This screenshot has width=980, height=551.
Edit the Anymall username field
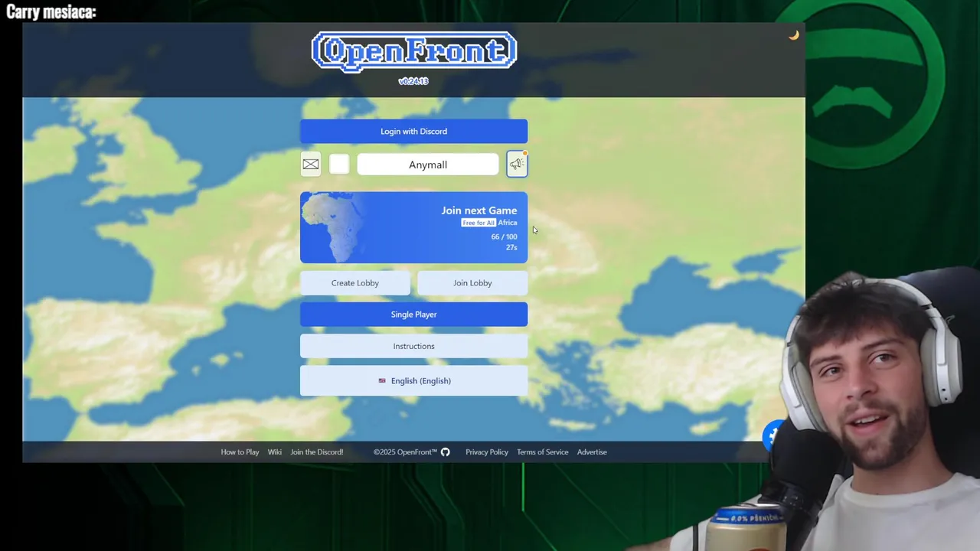[x=428, y=165]
